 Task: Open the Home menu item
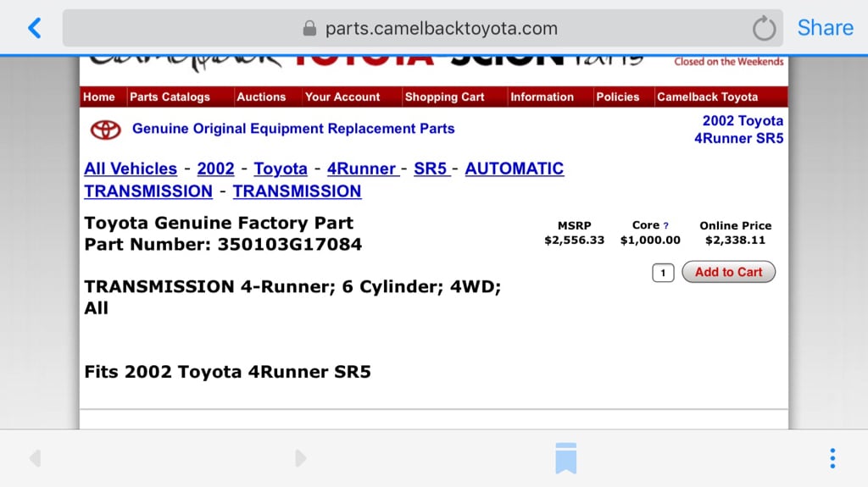pyautogui.click(x=99, y=97)
